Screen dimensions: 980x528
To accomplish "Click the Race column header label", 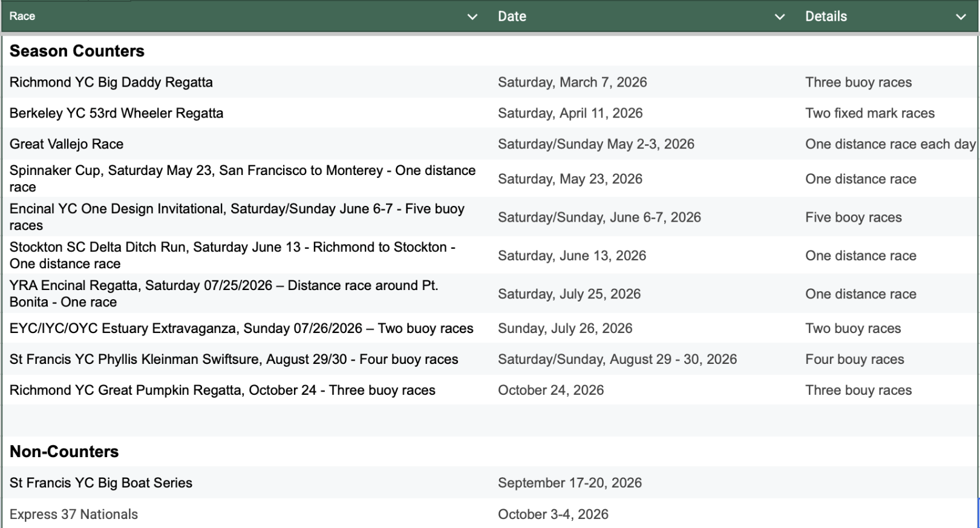I will click(x=22, y=16).
